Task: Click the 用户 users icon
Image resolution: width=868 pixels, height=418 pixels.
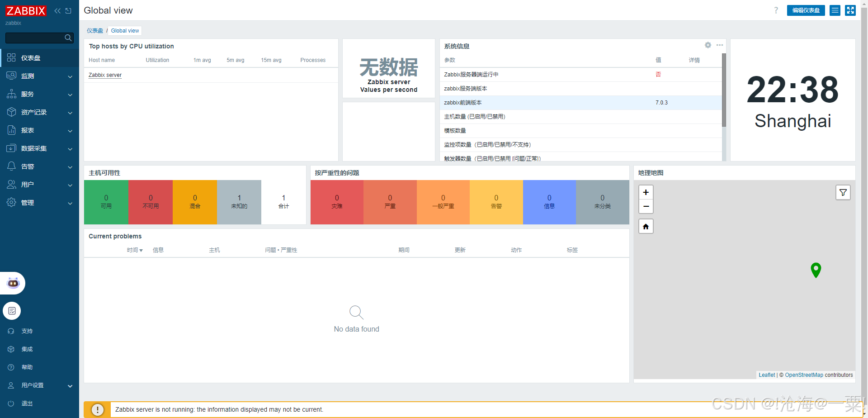Action: click(x=11, y=184)
